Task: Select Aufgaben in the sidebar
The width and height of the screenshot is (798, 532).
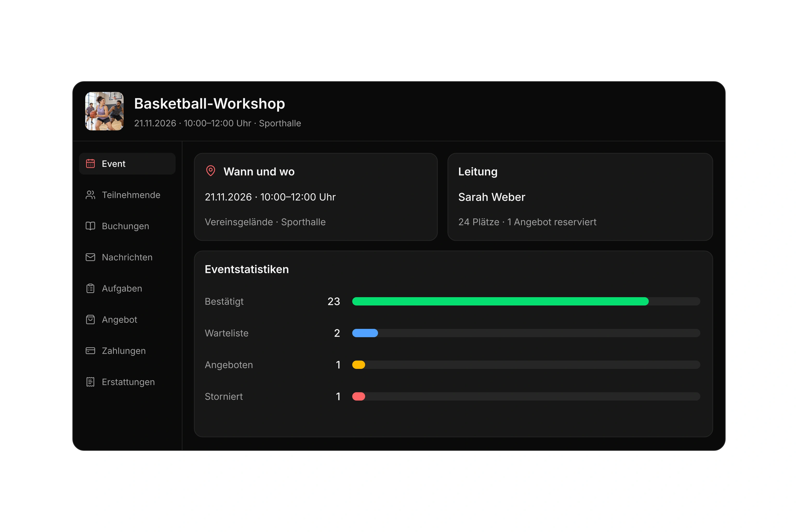Action: tap(127, 288)
